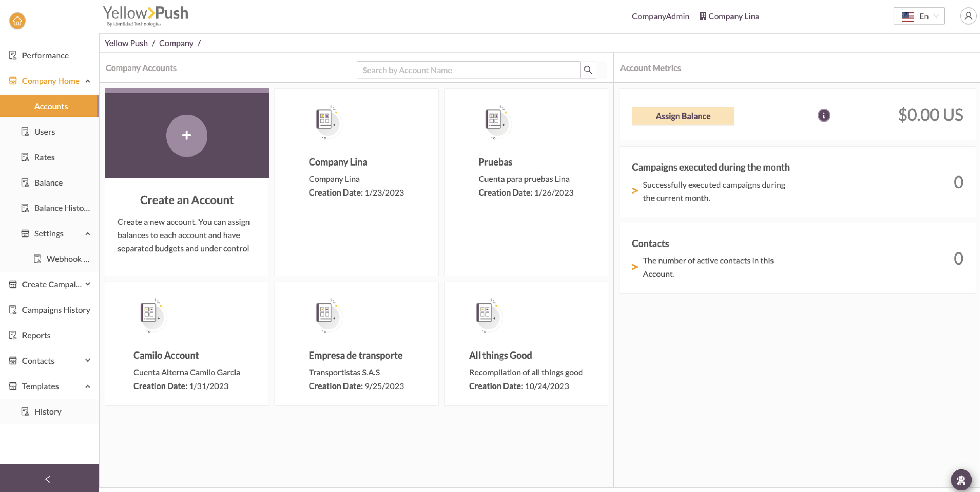Click the Assign Balance button
980x492 pixels.
click(683, 116)
